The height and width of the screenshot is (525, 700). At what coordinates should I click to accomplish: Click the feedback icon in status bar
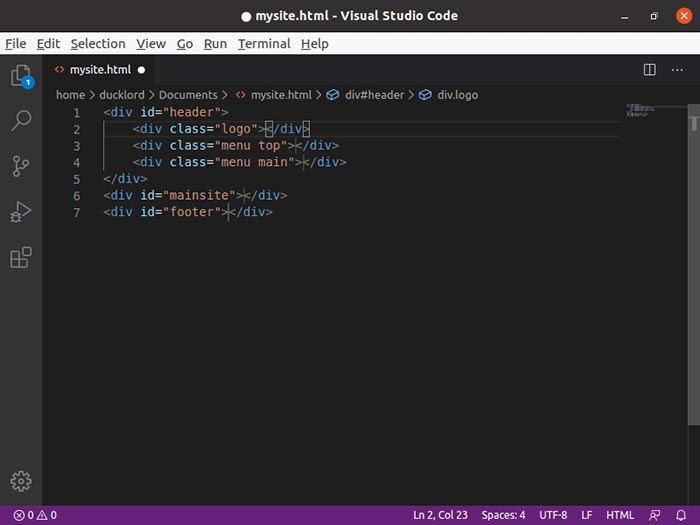pos(654,515)
